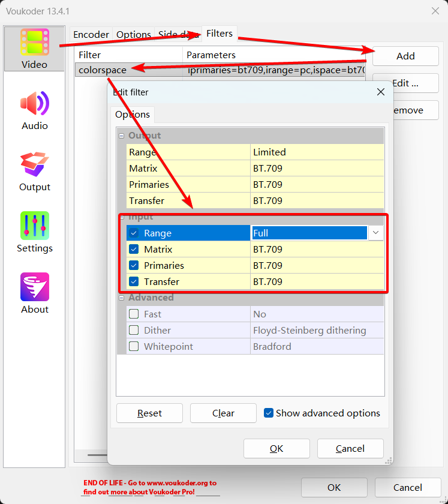Switch to the Encoder tab

[91, 35]
